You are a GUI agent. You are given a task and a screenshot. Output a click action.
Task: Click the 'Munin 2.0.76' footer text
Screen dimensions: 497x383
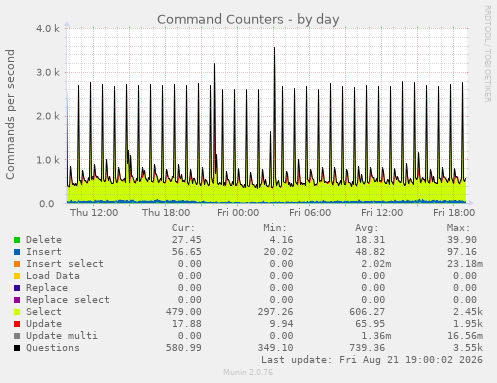(x=248, y=372)
